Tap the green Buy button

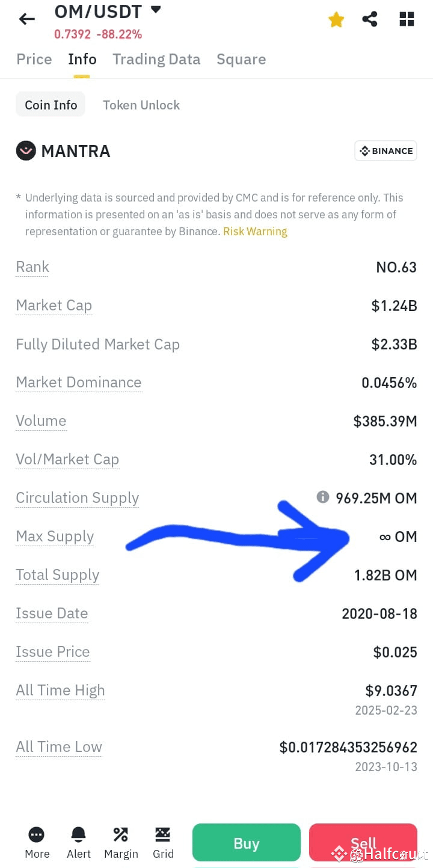pos(247,843)
